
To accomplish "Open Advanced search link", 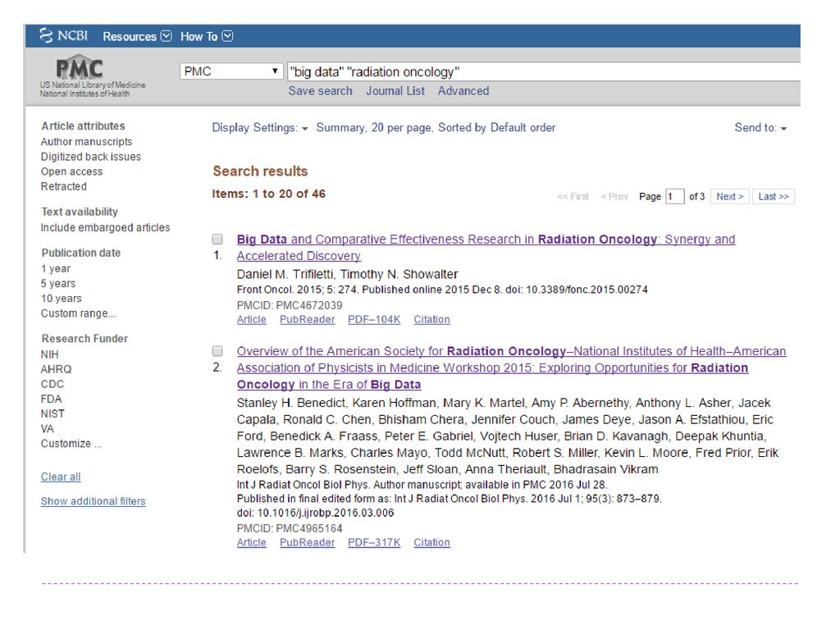I will pos(463,91).
